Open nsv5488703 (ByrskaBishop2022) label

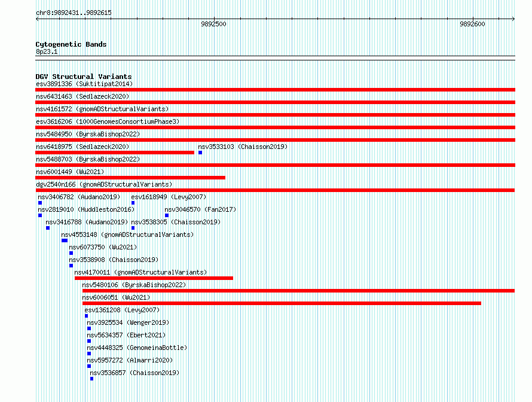coord(88,159)
